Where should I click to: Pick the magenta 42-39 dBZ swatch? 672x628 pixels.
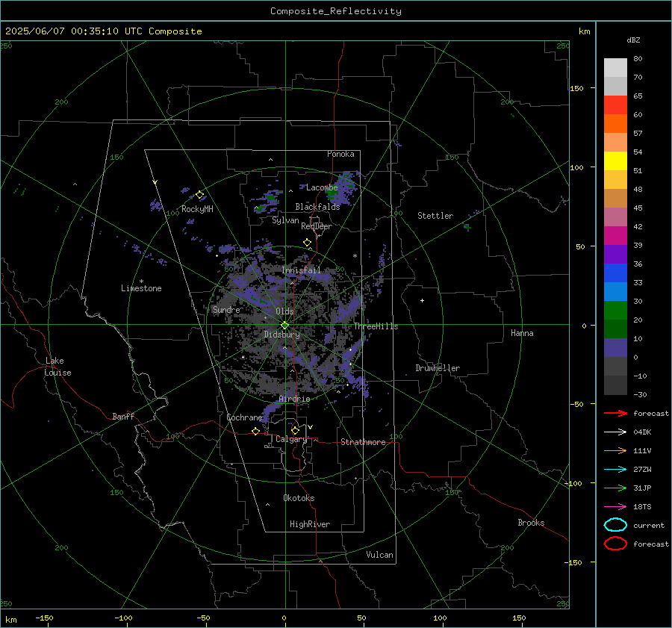click(615, 235)
